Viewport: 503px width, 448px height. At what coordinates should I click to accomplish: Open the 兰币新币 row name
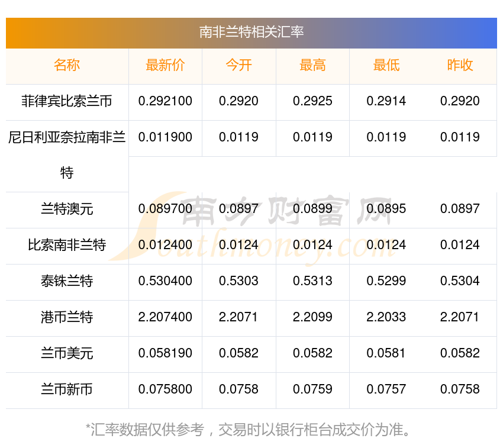67,389
